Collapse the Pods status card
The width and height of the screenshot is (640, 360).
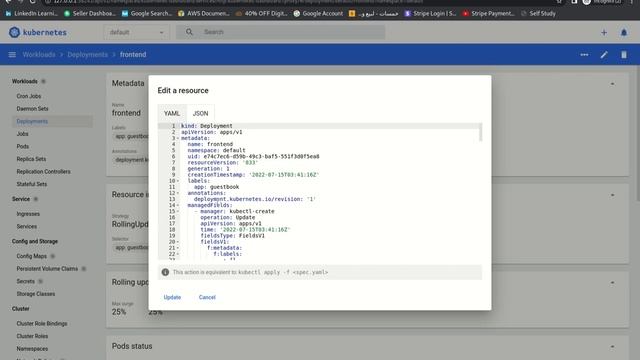(x=612, y=347)
